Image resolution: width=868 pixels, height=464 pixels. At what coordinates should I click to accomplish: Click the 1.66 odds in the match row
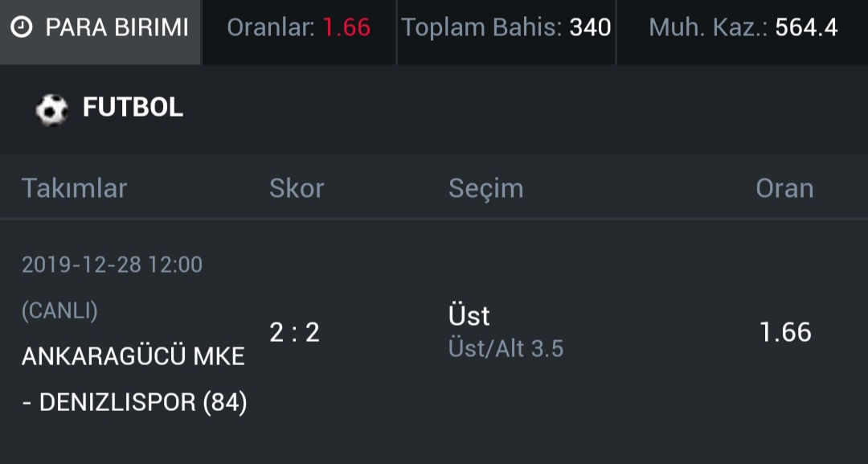point(785,332)
